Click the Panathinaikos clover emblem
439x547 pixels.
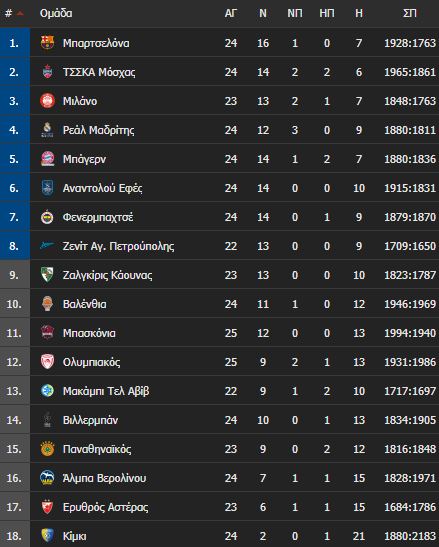click(x=47, y=449)
